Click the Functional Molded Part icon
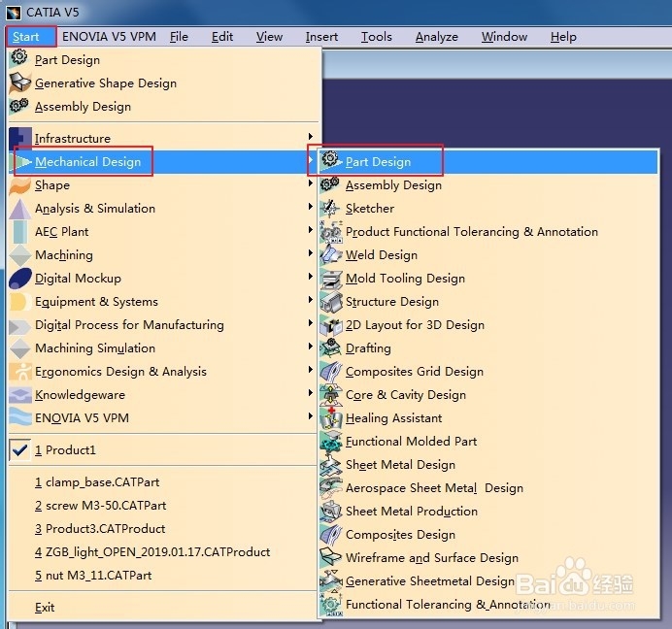Image resolution: width=672 pixels, height=629 pixels. pyautogui.click(x=330, y=442)
